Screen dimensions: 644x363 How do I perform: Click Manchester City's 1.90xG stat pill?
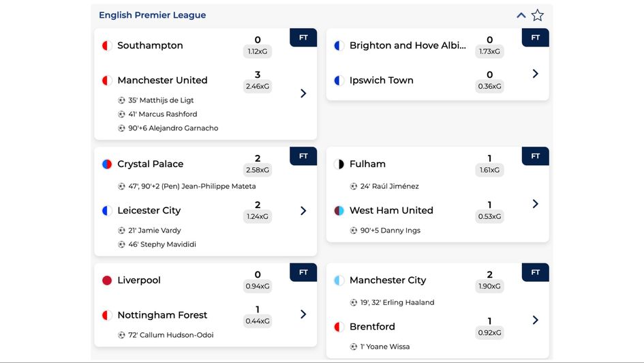click(x=489, y=287)
